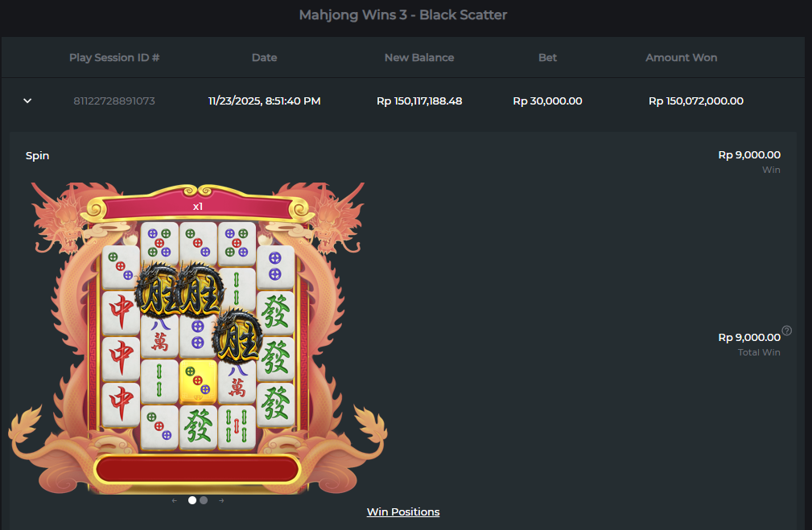
Task: Click the Date column header
Action: 264,57
